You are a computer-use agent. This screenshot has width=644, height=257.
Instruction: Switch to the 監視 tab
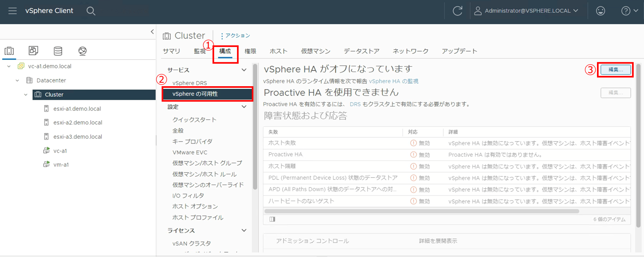point(199,51)
